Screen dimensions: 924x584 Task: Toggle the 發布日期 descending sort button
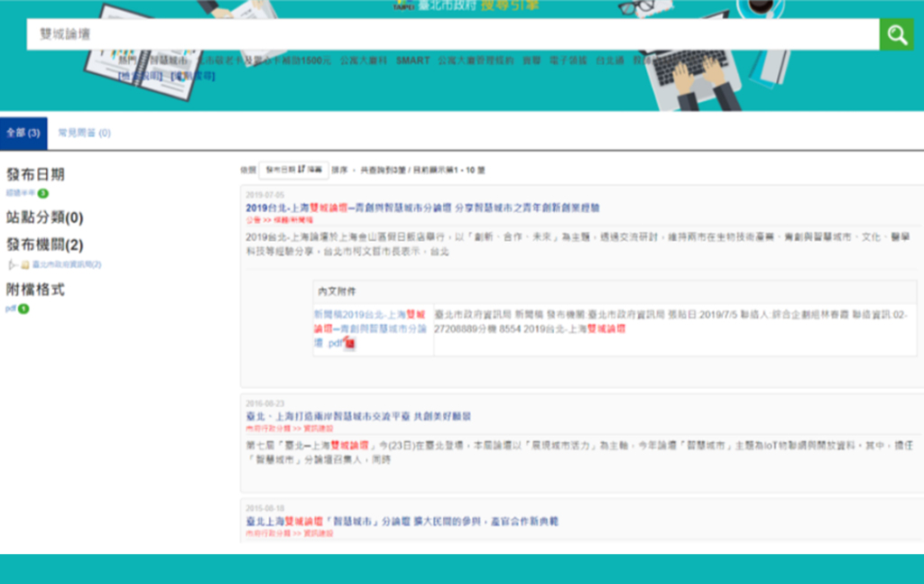click(x=293, y=169)
